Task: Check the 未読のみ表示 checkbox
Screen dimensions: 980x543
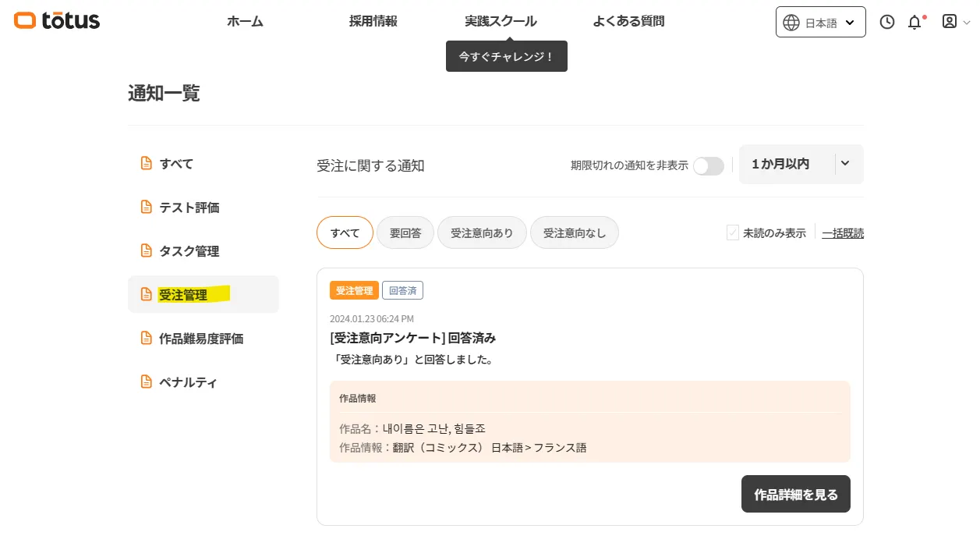Action: tap(733, 232)
